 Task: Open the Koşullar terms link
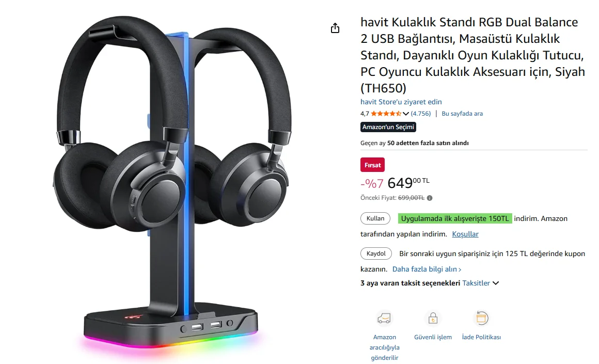465,234
